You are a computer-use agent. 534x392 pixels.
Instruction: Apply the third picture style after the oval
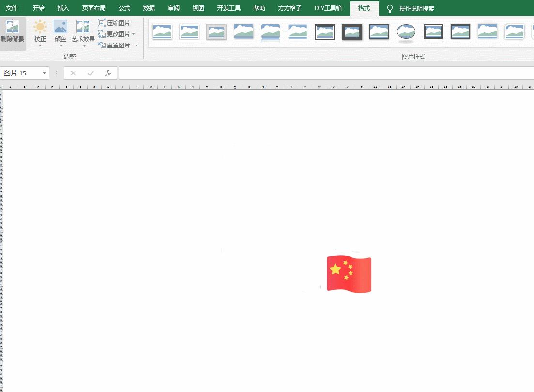(x=488, y=31)
